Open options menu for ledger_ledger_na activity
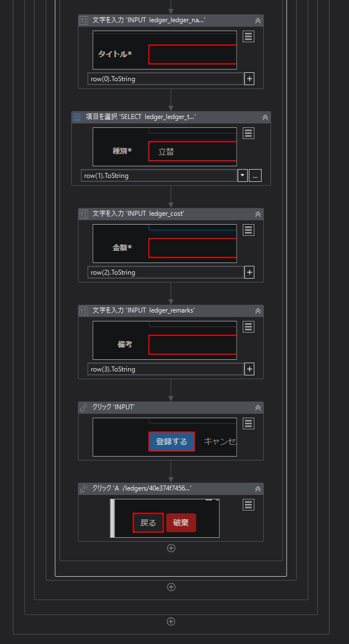This screenshot has width=349, height=644. point(248,37)
